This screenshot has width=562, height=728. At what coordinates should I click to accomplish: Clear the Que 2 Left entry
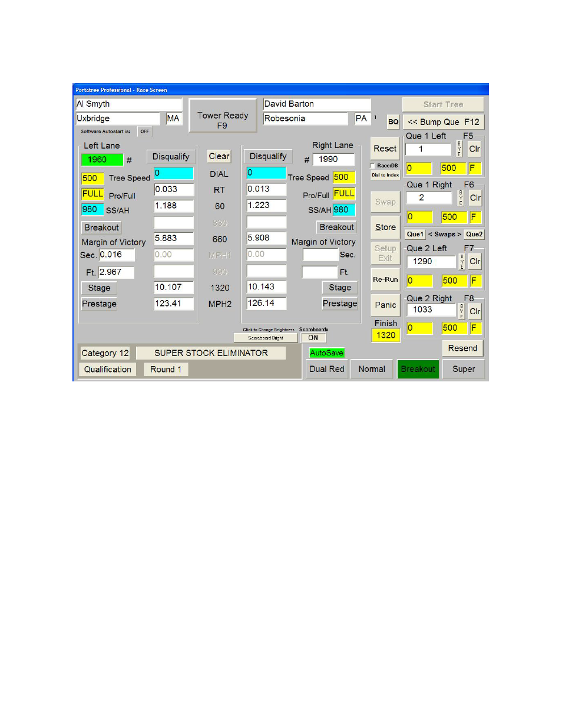475,261
